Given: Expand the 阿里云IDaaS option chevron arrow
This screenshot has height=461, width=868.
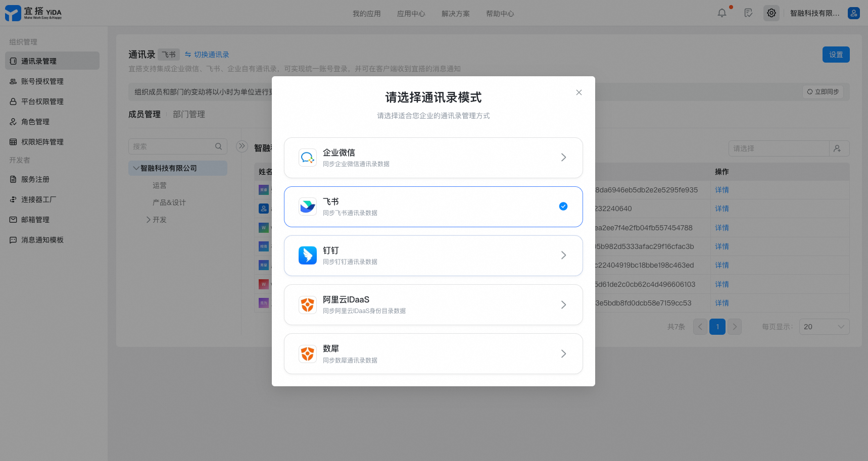Looking at the screenshot, I should pyautogui.click(x=563, y=304).
